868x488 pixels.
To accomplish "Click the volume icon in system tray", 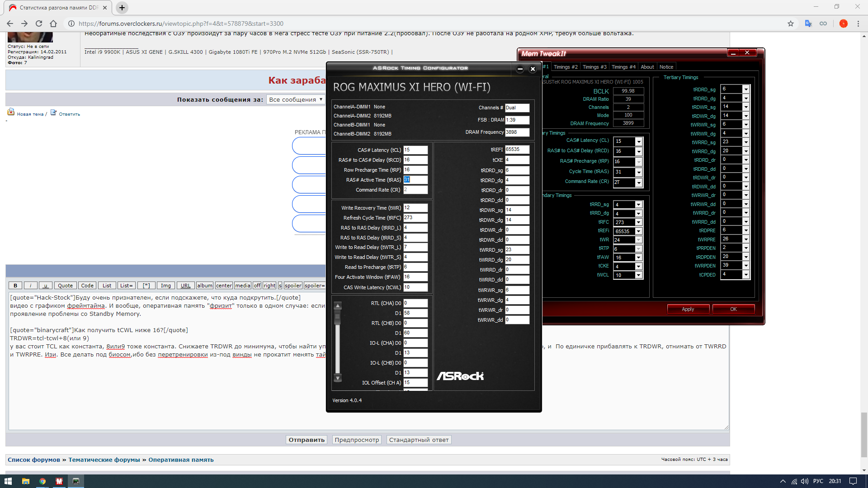I will click(x=804, y=481).
